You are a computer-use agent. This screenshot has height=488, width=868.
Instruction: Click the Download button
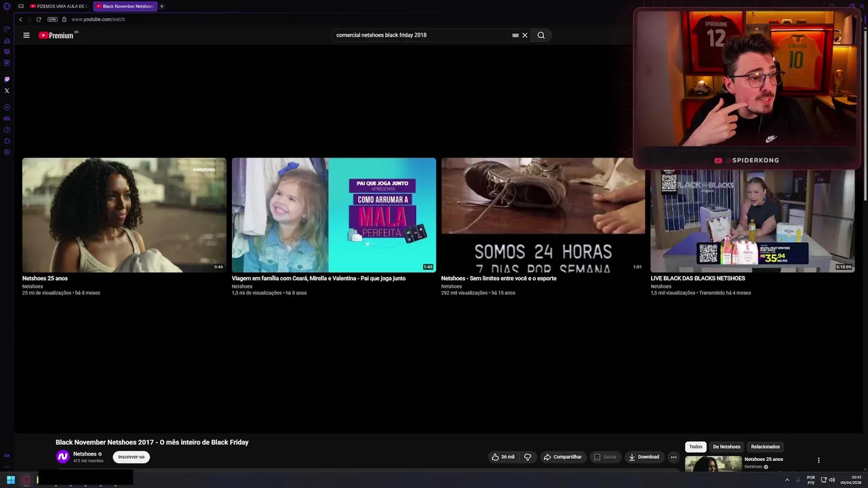pos(644,457)
